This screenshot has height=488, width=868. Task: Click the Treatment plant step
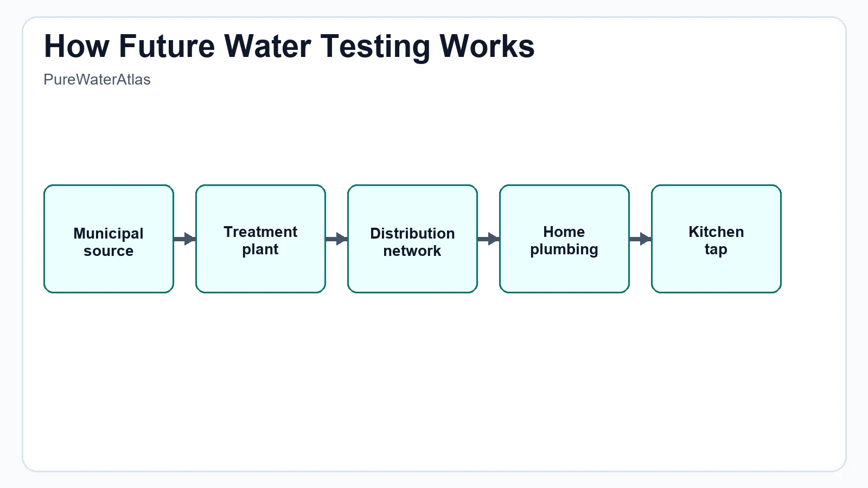pyautogui.click(x=260, y=271)
